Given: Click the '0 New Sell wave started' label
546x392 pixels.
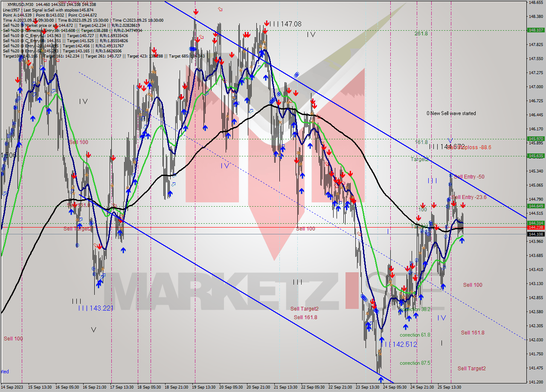Looking at the screenshot, I should 451,113.
